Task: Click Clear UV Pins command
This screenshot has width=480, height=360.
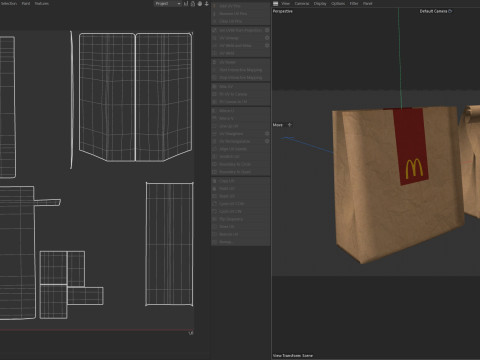Action: (x=241, y=21)
